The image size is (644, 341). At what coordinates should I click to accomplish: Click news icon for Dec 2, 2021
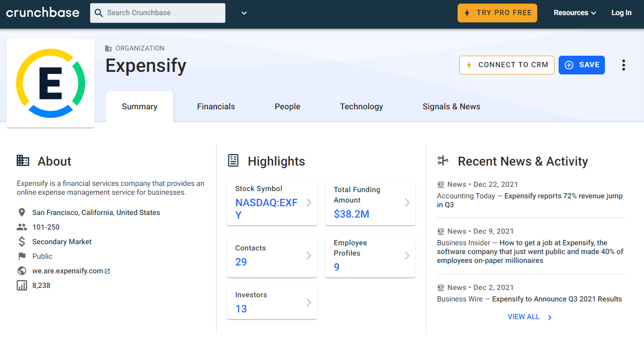pos(441,287)
